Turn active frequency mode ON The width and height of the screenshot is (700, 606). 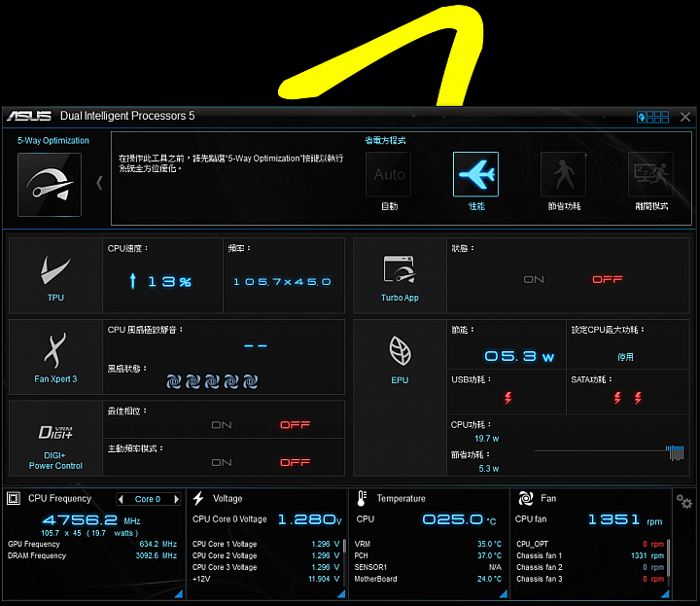point(222,463)
